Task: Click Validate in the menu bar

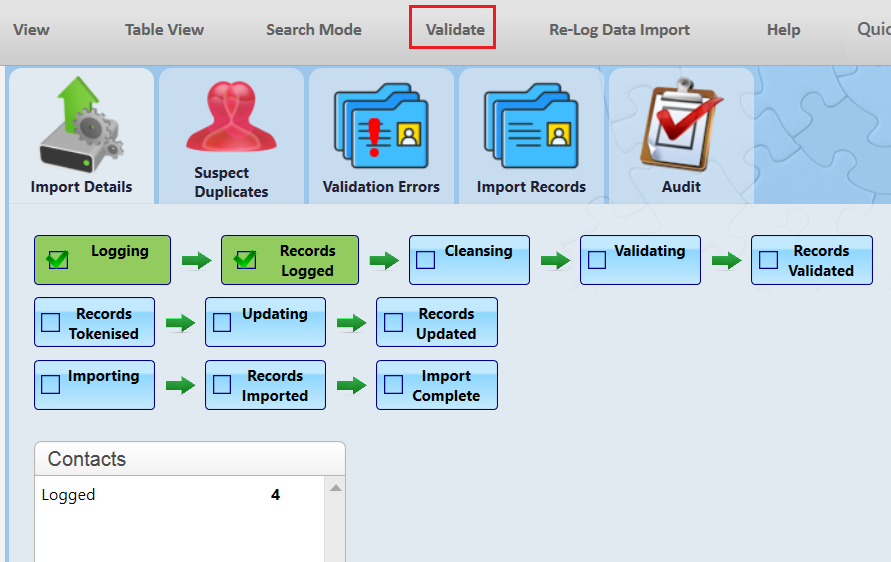Action: 455,30
